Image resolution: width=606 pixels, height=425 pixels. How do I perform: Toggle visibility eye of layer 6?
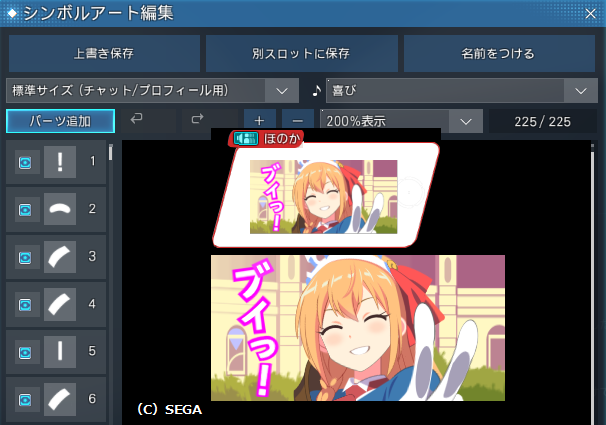[26, 400]
